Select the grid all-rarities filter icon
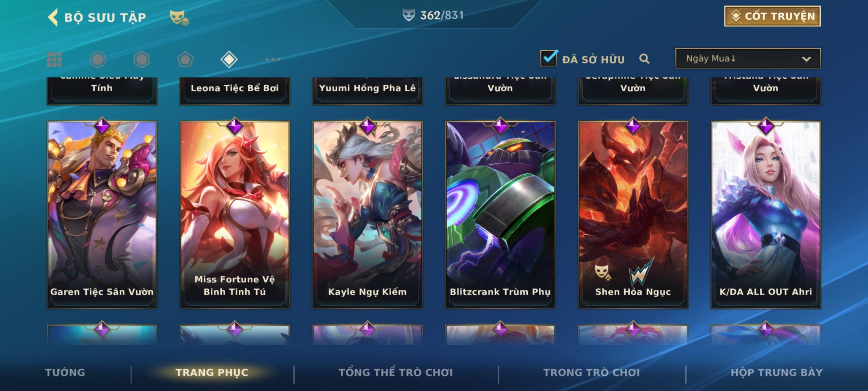Screen dimensions: 868x391 [54, 59]
